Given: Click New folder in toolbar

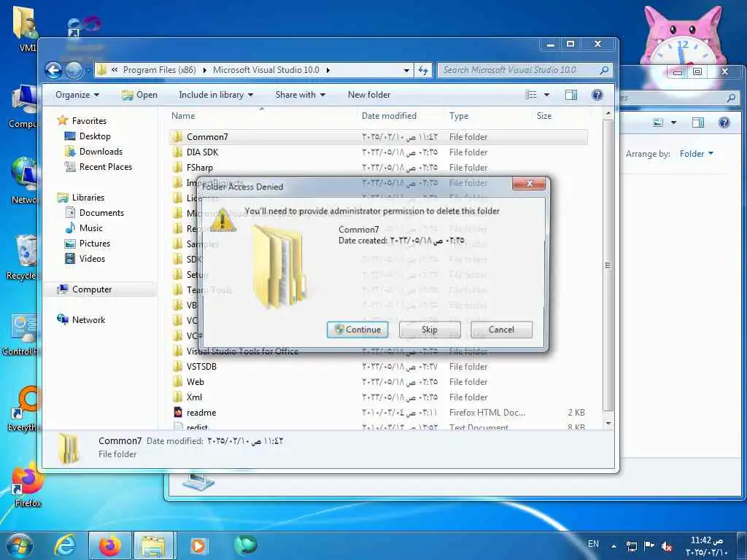Looking at the screenshot, I should click(x=368, y=95).
